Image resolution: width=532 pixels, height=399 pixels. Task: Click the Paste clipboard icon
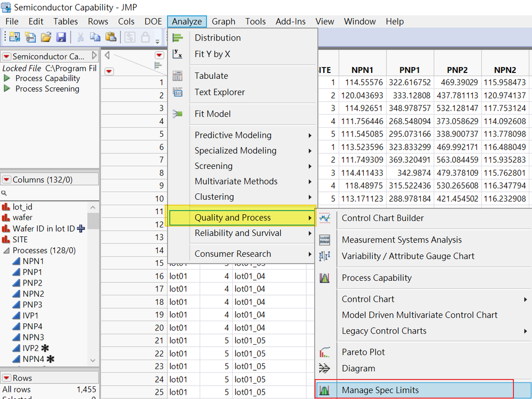111,37
